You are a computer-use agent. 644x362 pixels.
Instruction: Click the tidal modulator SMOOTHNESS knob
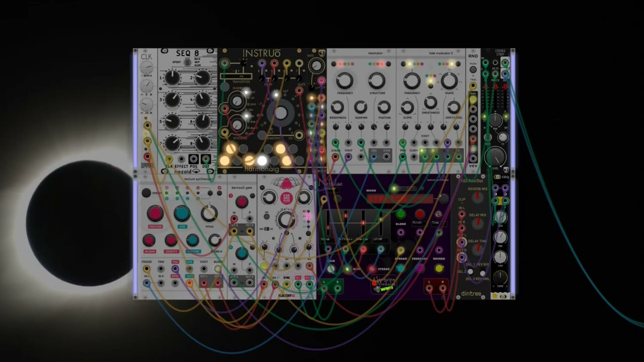click(430, 102)
